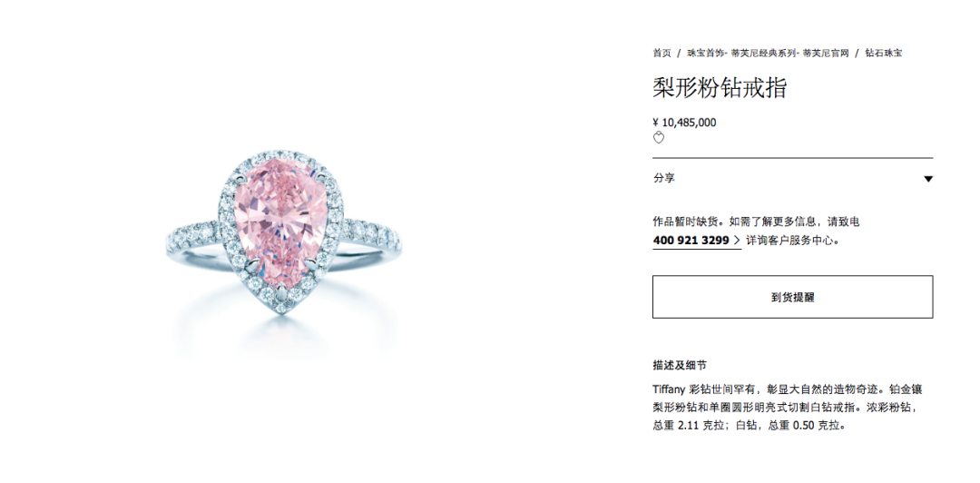Expand the 分享 share section arrow
Image resolution: width=980 pixels, height=483 pixels.
pos(928,179)
